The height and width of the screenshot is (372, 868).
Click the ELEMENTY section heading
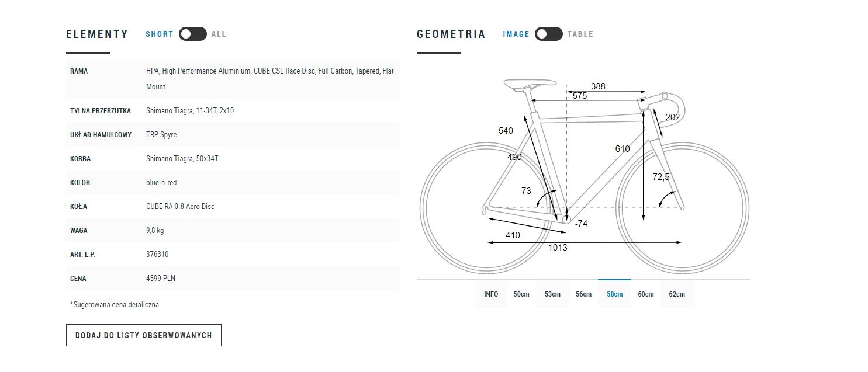click(x=97, y=34)
